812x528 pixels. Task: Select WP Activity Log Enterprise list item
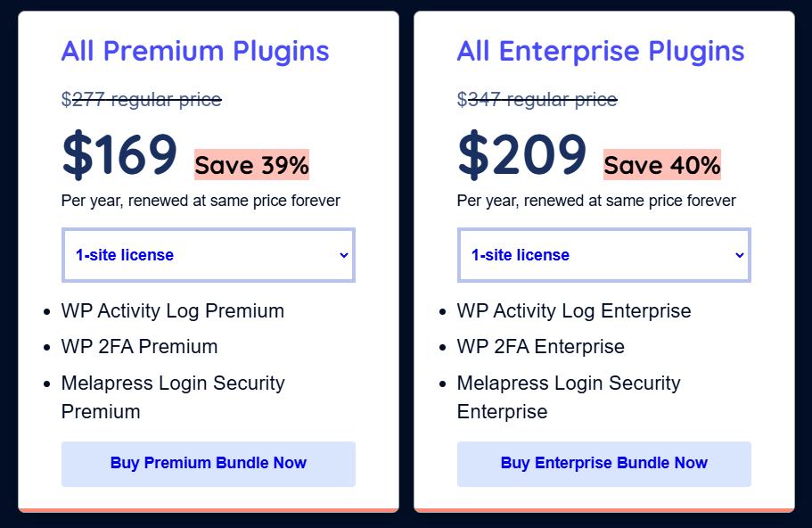pyautogui.click(x=573, y=311)
